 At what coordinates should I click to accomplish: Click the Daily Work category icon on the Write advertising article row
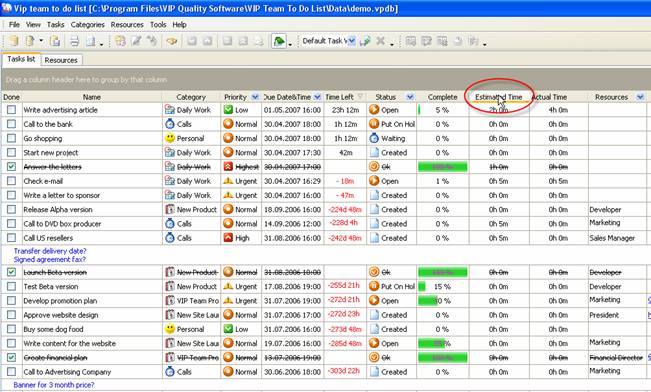pos(170,110)
